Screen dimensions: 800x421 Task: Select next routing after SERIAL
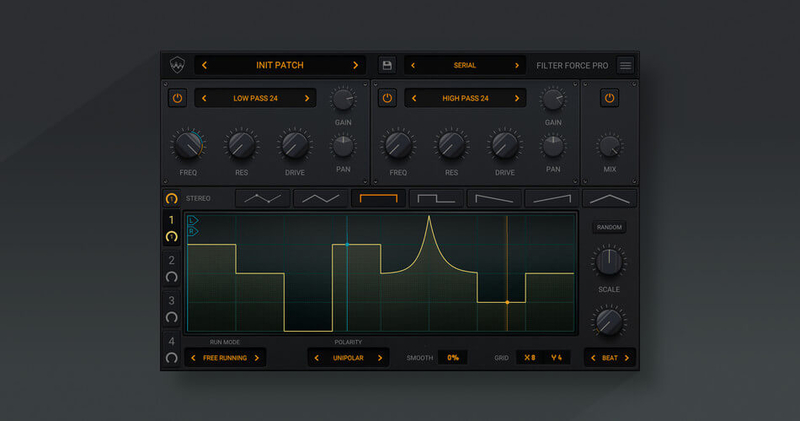click(x=517, y=65)
